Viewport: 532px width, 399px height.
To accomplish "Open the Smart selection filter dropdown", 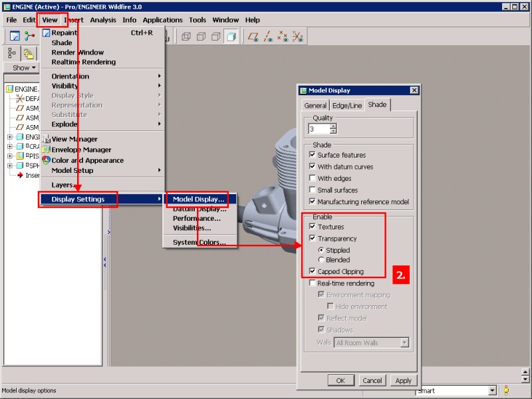I will pyautogui.click(x=493, y=390).
